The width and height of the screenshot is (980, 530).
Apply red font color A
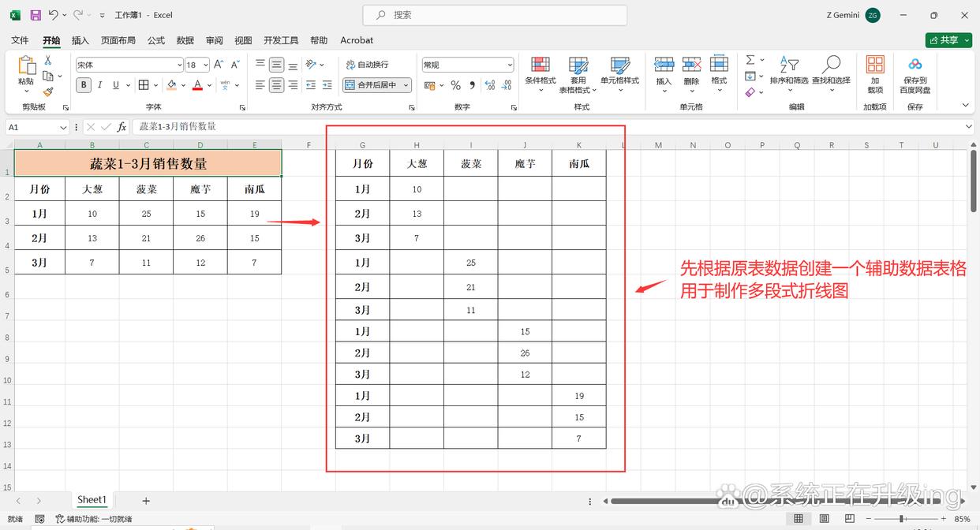click(x=197, y=85)
